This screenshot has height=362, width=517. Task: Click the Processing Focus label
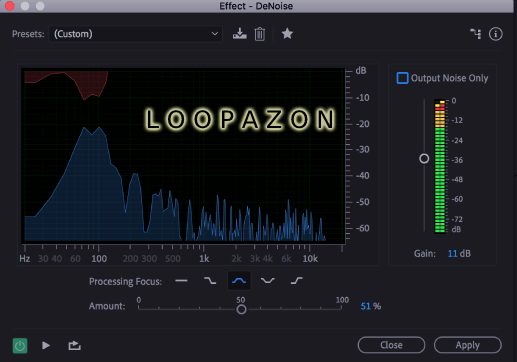[x=125, y=282]
